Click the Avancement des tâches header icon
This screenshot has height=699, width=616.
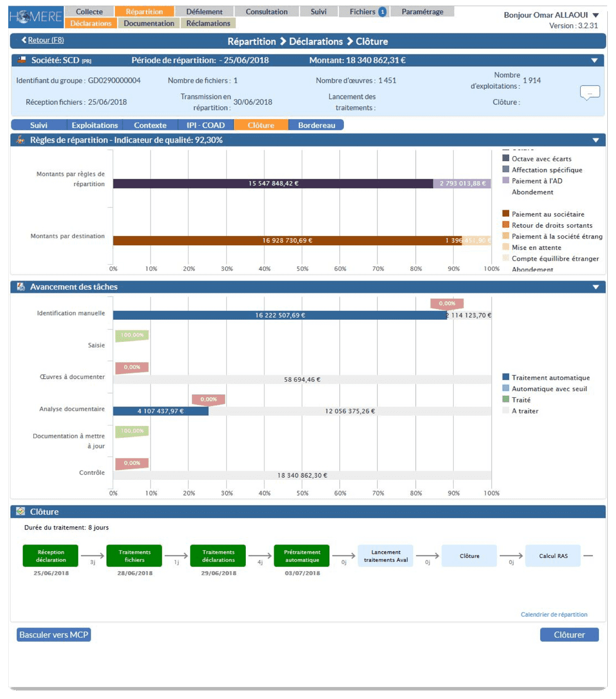click(x=21, y=287)
